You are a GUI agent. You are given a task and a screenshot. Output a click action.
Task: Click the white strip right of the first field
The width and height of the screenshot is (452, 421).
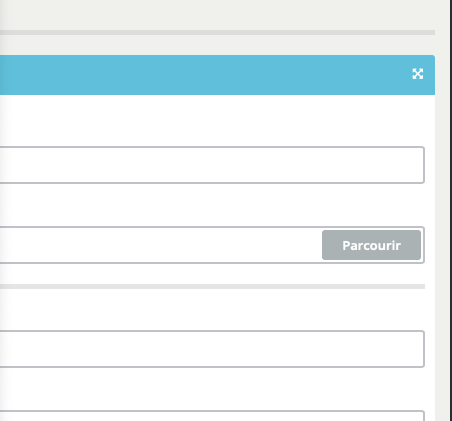pyautogui.click(x=430, y=165)
